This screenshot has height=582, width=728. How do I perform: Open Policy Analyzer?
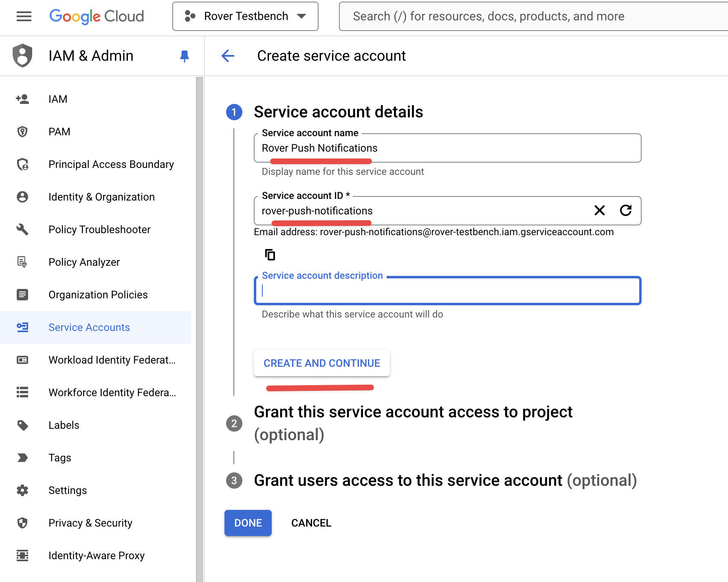tap(84, 262)
